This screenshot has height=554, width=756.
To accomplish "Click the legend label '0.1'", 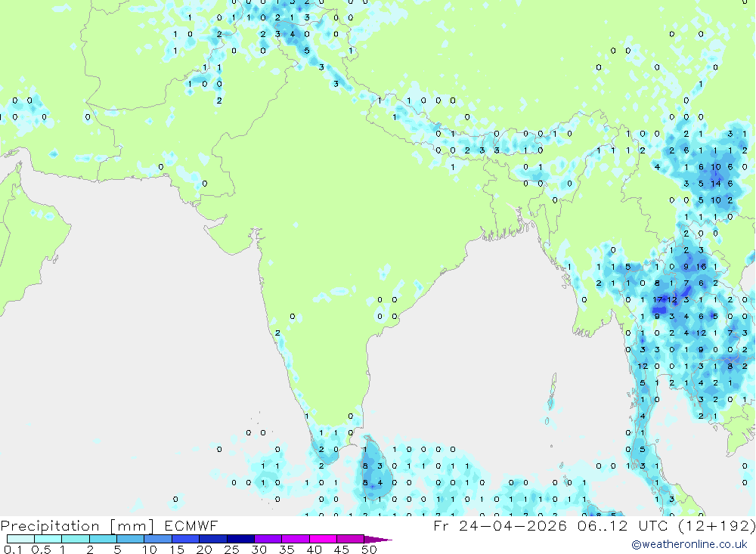I will pyautogui.click(x=13, y=549).
